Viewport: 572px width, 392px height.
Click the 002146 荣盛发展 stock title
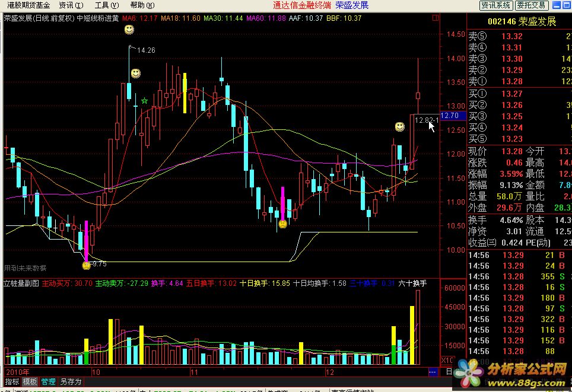522,21
